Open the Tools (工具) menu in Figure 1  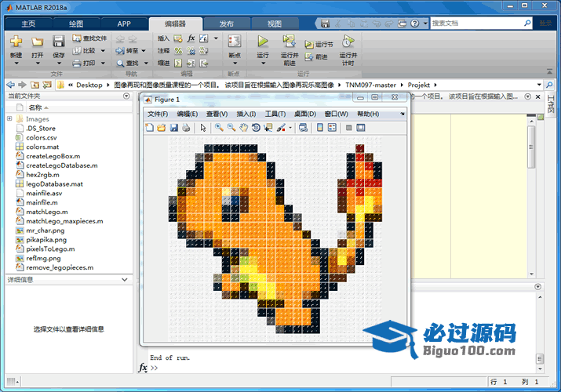(x=275, y=114)
